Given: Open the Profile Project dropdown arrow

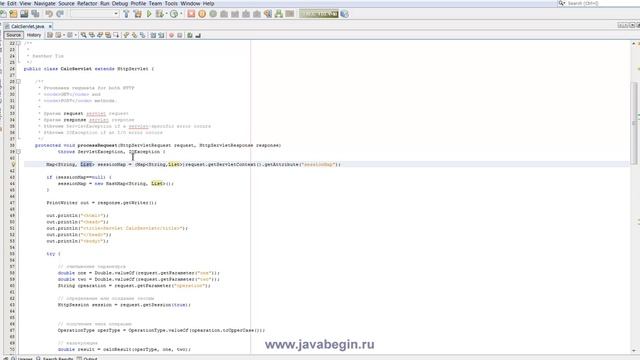Looking at the screenshot, I should click(x=181, y=13).
